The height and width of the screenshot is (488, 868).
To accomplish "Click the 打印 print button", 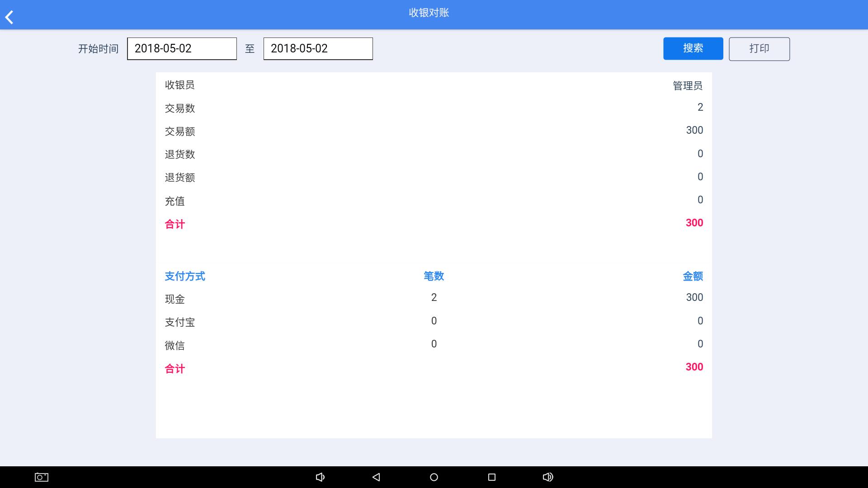I will coord(759,49).
